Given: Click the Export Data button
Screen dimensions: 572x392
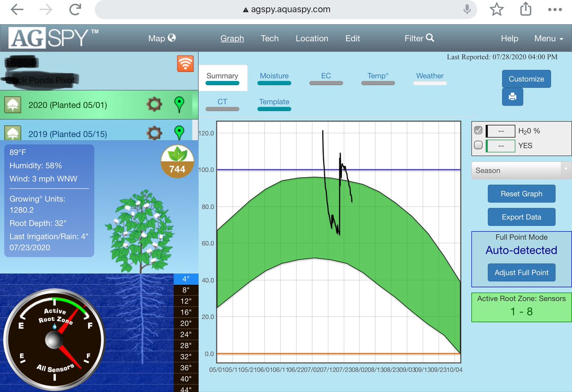Looking at the screenshot, I should pyautogui.click(x=521, y=217).
